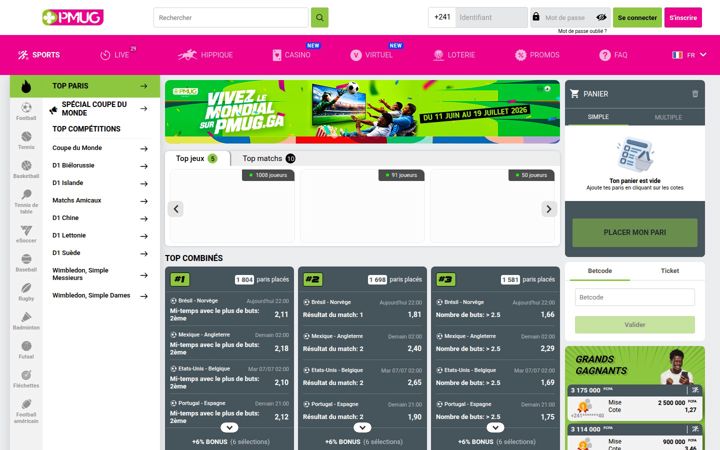
Task: Expand combiné #2 with down chevron
Action: (x=362, y=428)
